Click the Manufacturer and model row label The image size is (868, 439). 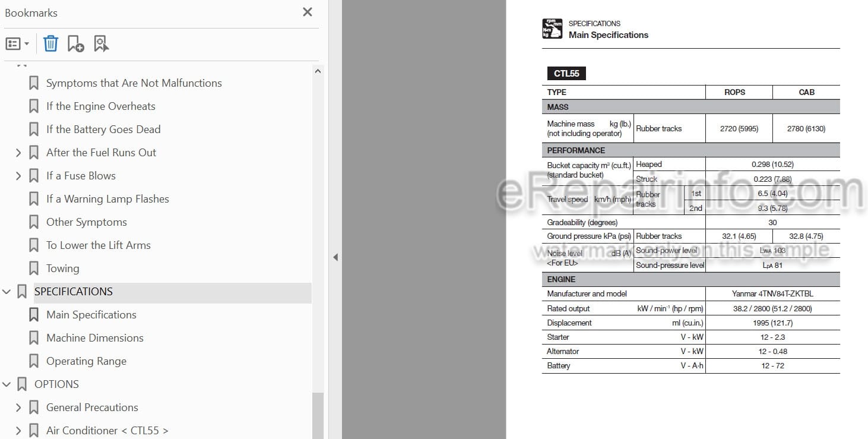(x=587, y=293)
